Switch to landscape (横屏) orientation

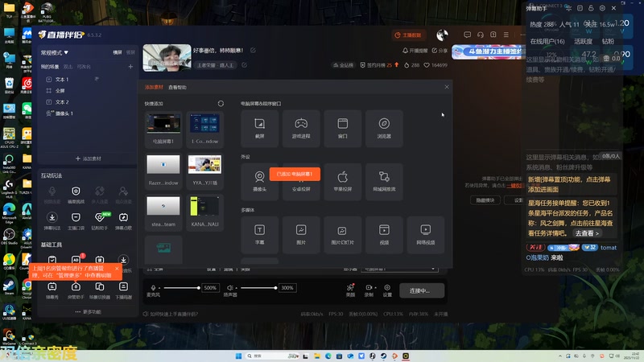(118, 52)
